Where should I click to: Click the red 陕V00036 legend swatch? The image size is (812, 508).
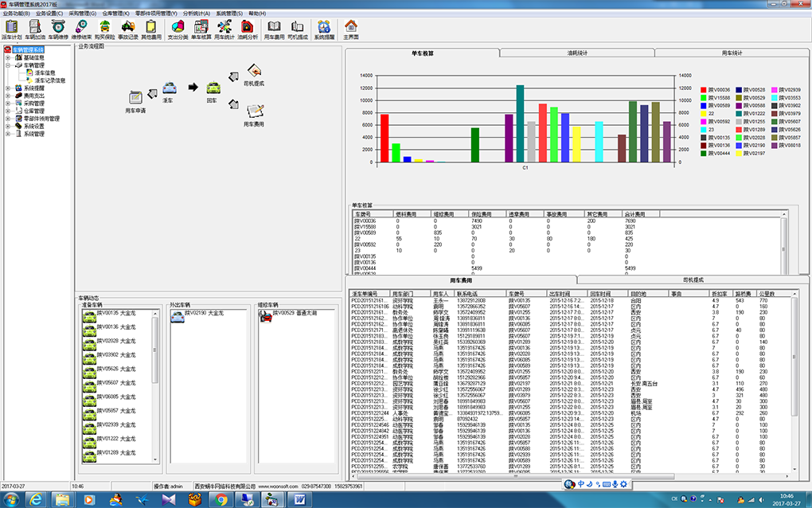(x=705, y=91)
